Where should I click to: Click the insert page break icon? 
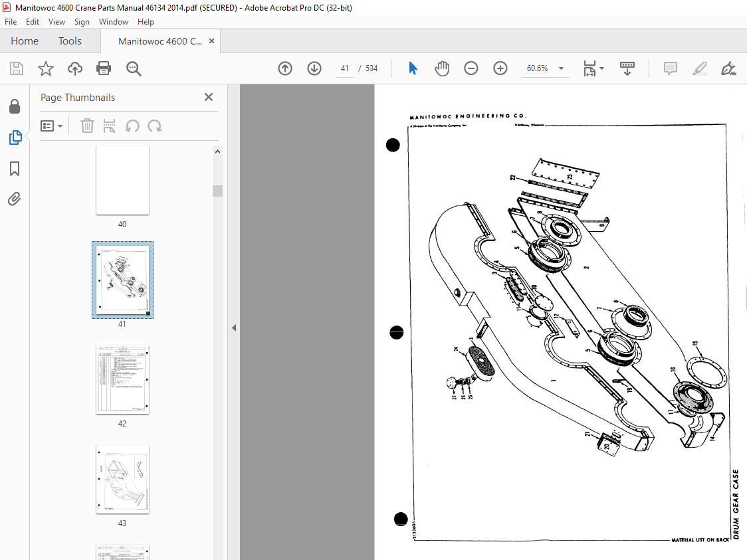[109, 126]
